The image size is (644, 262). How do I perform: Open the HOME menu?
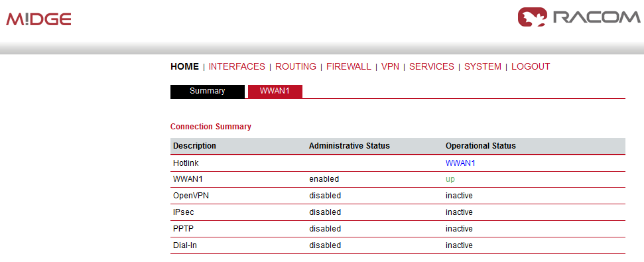point(184,66)
